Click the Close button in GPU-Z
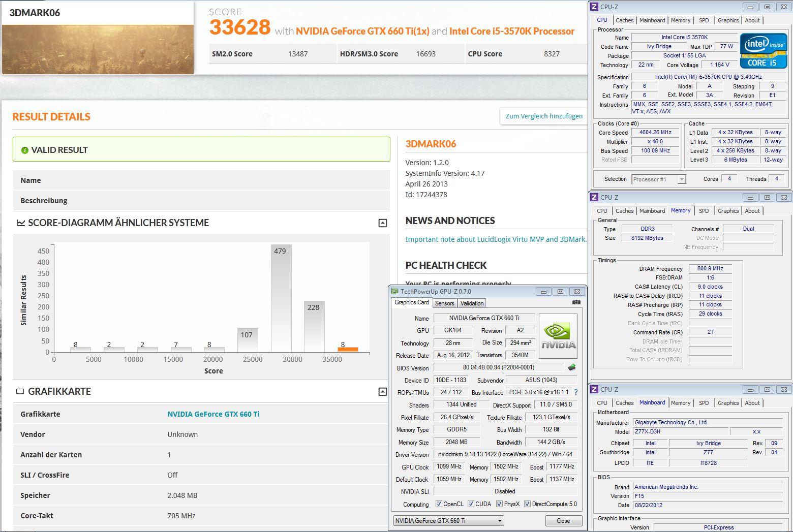This screenshot has width=793, height=532. click(x=563, y=521)
